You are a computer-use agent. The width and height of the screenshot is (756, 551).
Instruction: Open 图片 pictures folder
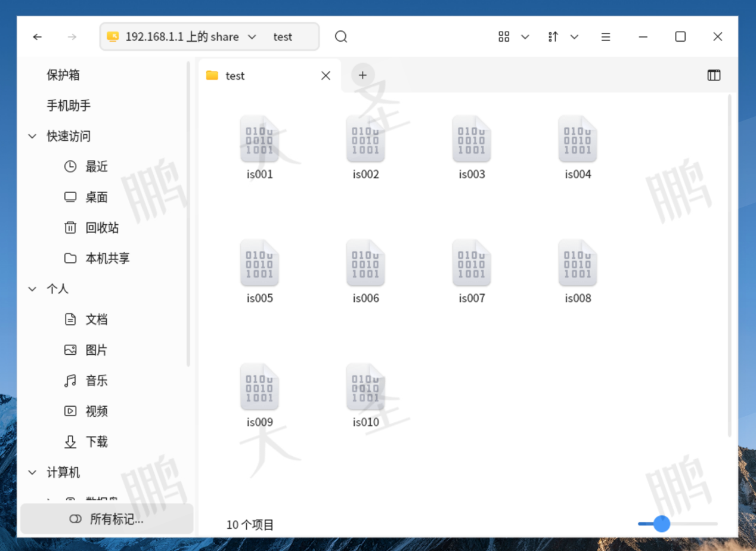tap(97, 350)
